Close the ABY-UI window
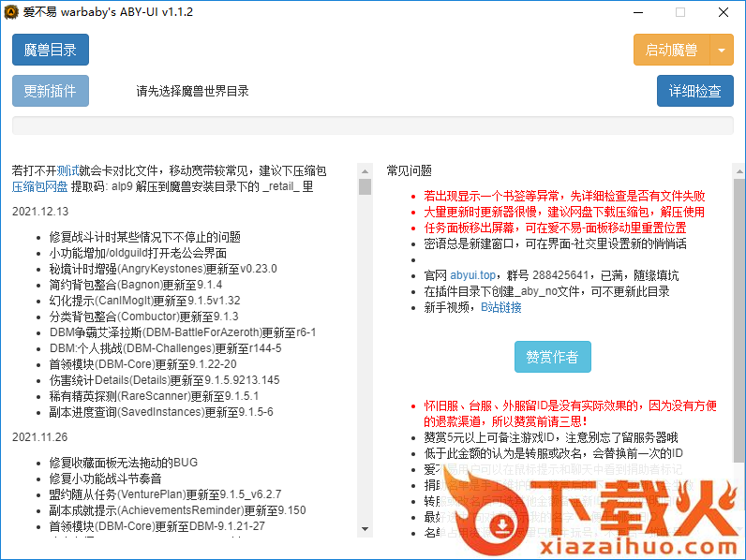This screenshot has height=560, width=746. [x=723, y=13]
